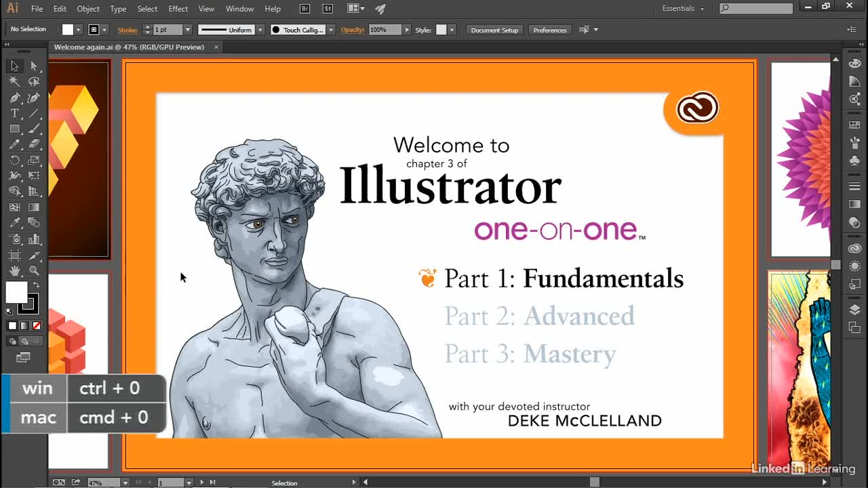868x488 pixels.
Task: Select the Zoom tool
Action: [x=34, y=271]
